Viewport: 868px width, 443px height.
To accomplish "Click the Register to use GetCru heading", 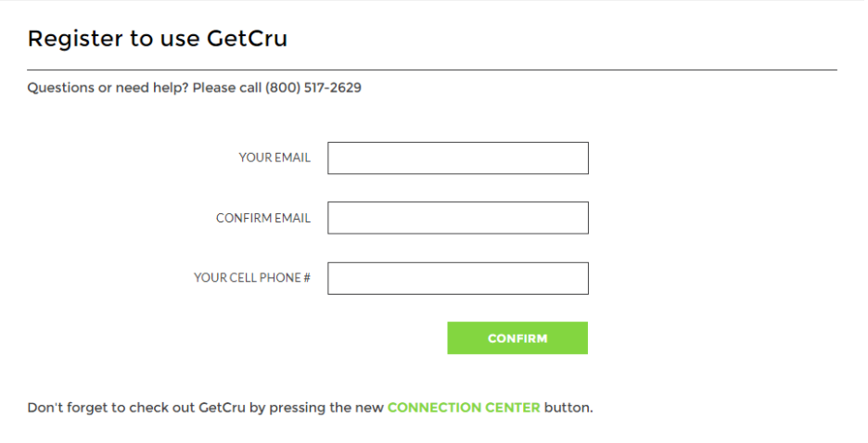I will pos(158,39).
